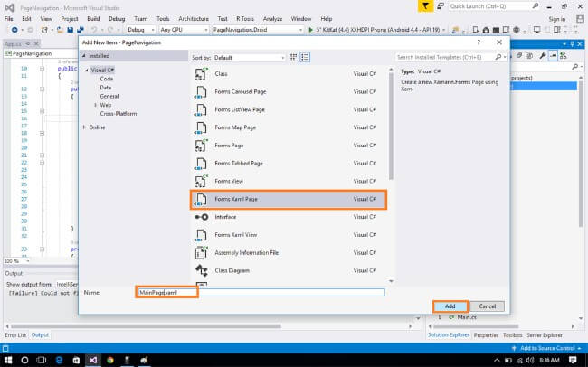Image resolution: width=588 pixels, height=367 pixels.
Task: Click the template list vertical scrollbar thumb
Action: pyautogui.click(x=391, y=126)
